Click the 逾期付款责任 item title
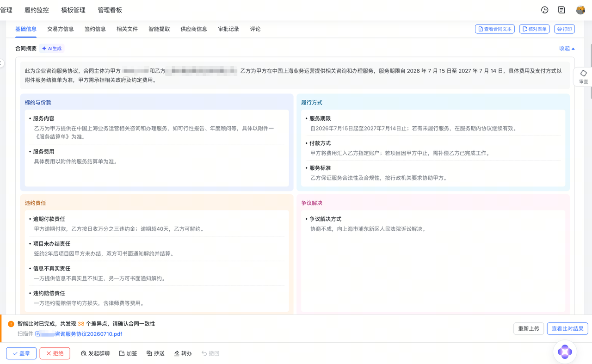Viewport: 592px width, 364px height. coord(49,219)
